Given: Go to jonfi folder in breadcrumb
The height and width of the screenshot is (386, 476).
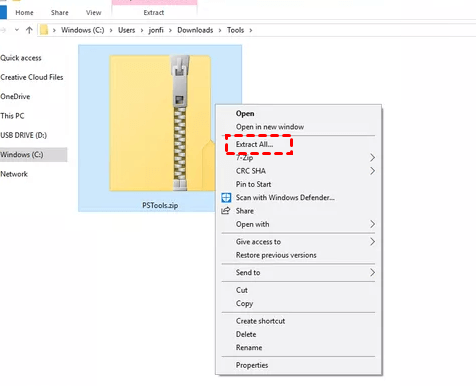Looking at the screenshot, I should click(x=156, y=30).
